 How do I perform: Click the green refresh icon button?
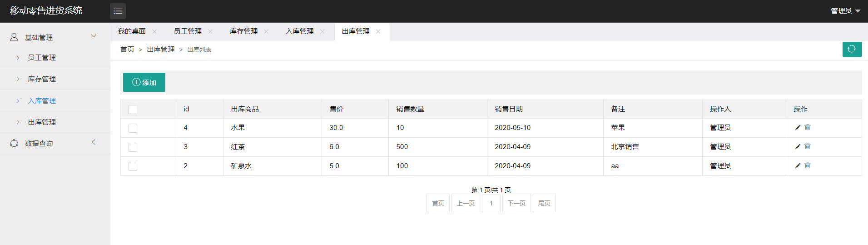click(852, 49)
